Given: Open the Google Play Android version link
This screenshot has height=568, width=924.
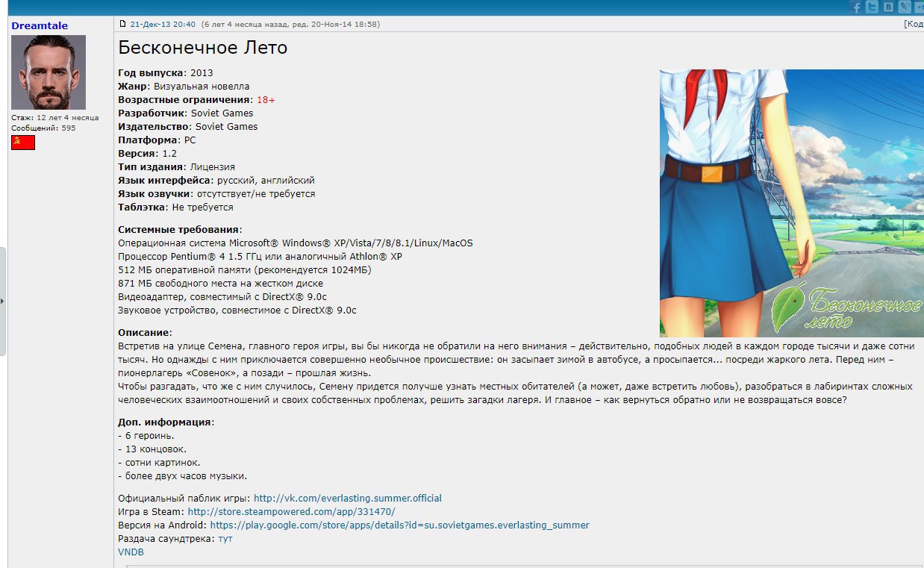Looking at the screenshot, I should coord(399,525).
